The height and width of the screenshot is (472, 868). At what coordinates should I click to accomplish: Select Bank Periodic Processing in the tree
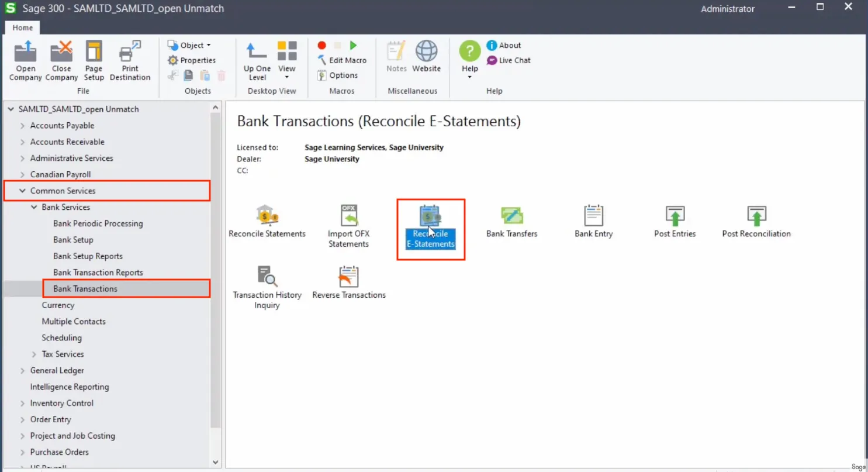click(x=98, y=223)
